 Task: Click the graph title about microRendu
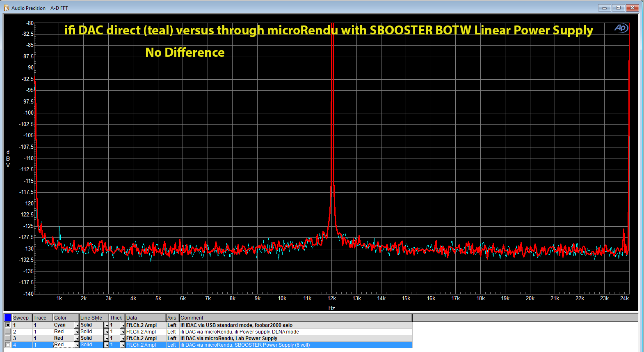tap(329, 30)
